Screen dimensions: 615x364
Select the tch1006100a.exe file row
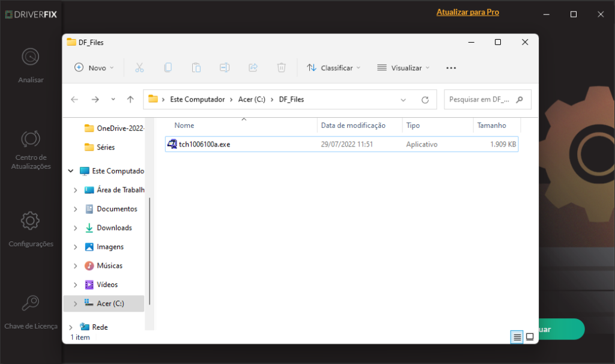(x=206, y=144)
